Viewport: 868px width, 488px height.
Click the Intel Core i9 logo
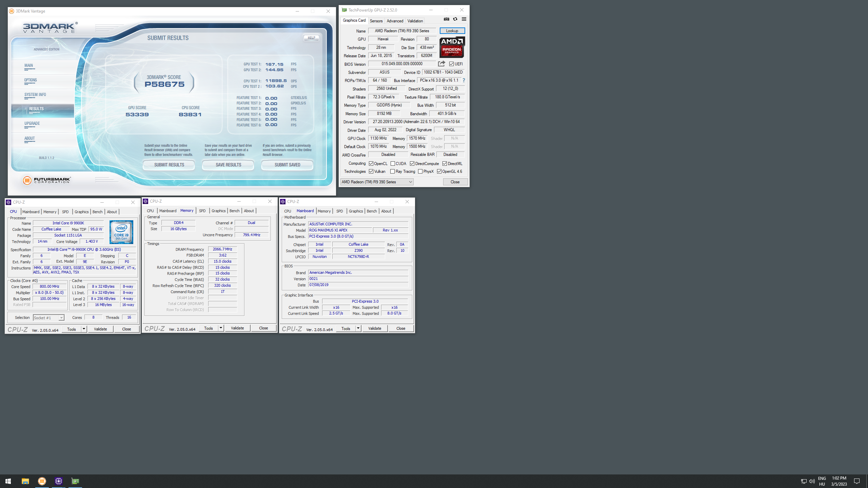coord(121,232)
